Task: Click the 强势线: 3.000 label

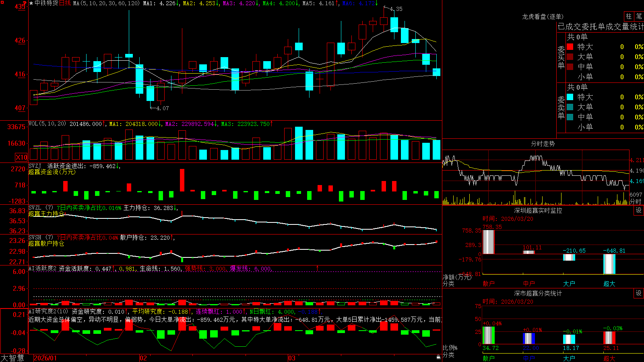Action: (206, 268)
